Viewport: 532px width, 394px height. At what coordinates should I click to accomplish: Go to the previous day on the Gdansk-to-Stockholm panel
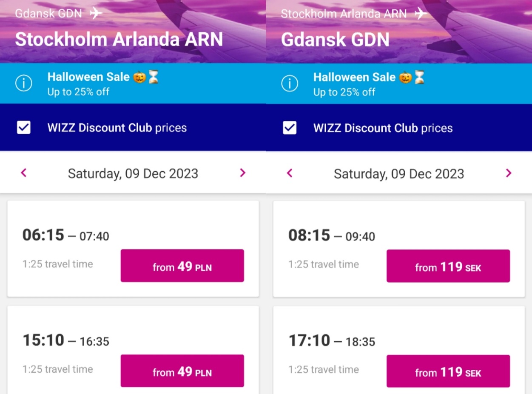pyautogui.click(x=24, y=173)
